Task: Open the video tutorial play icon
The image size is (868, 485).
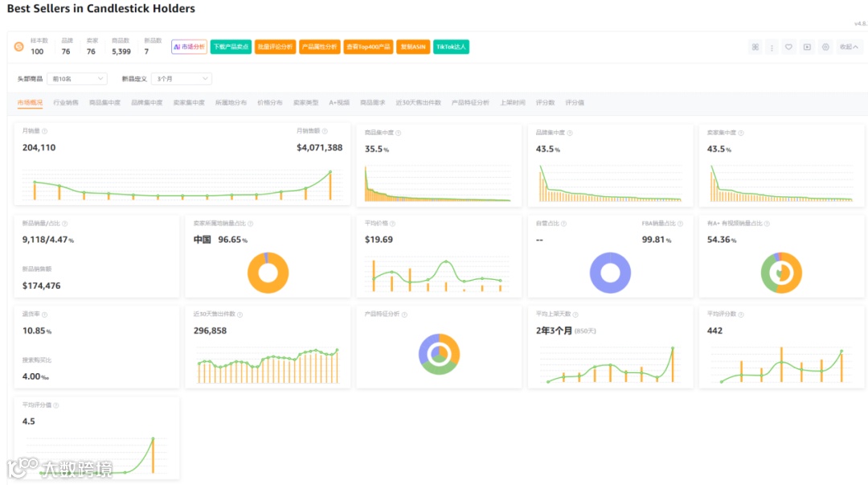Action: [807, 47]
